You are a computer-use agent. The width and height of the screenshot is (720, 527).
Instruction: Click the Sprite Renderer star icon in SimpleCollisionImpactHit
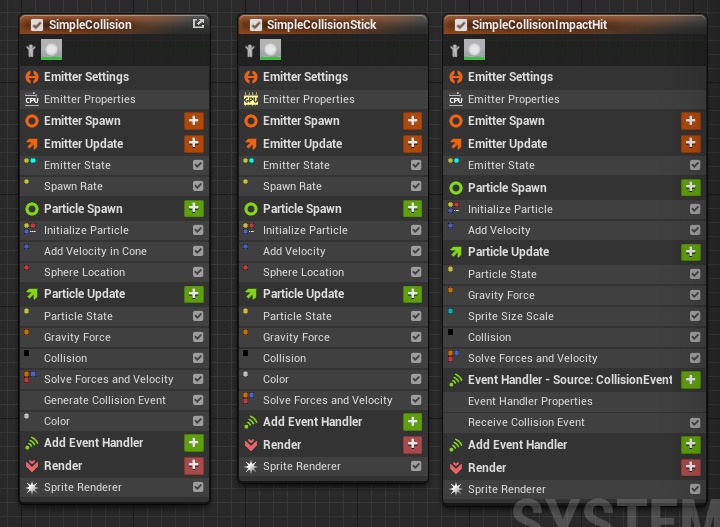(456, 489)
